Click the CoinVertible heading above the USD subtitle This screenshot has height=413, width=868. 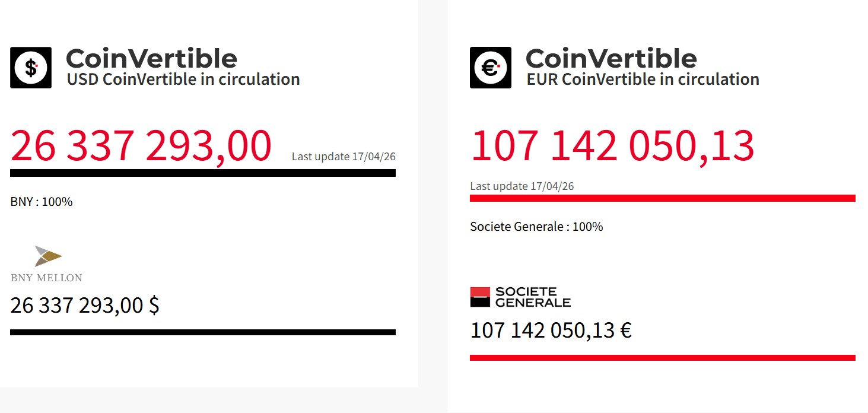pyautogui.click(x=151, y=59)
